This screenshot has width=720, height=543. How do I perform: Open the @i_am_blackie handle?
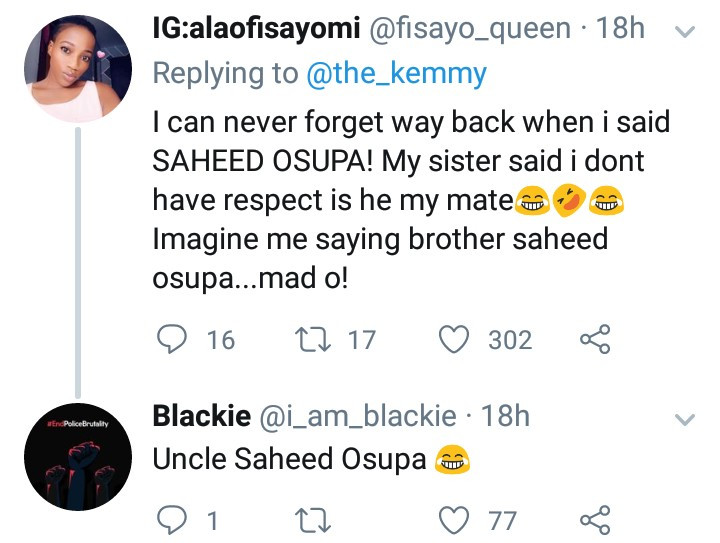click(x=358, y=416)
